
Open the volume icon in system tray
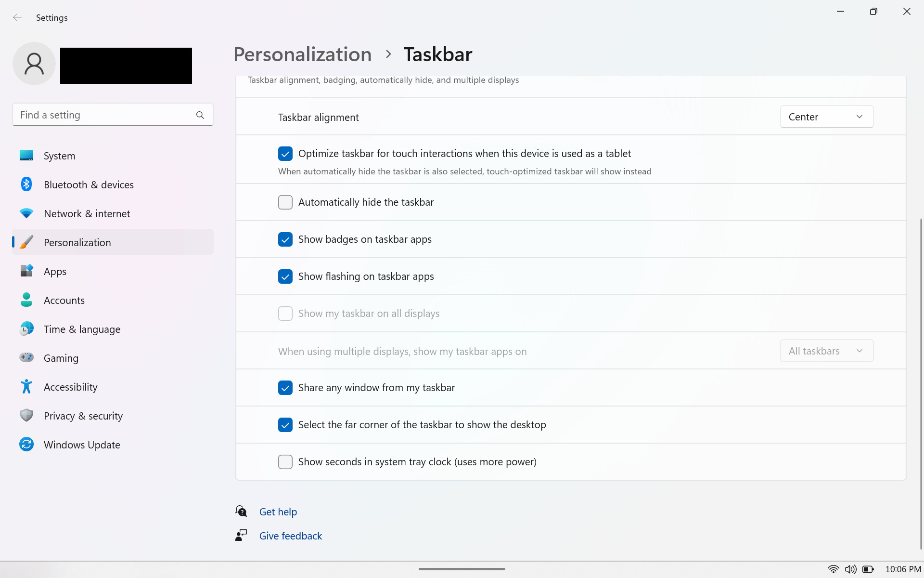850,569
